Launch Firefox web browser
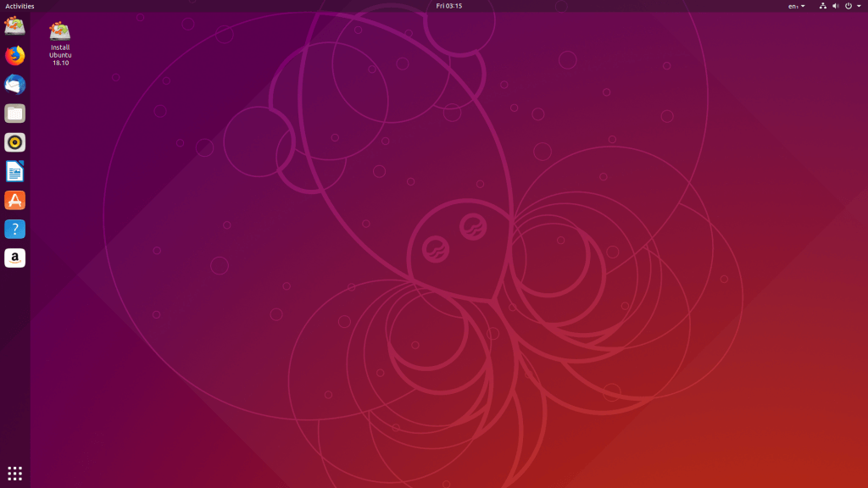The image size is (868, 488). pyautogui.click(x=15, y=55)
